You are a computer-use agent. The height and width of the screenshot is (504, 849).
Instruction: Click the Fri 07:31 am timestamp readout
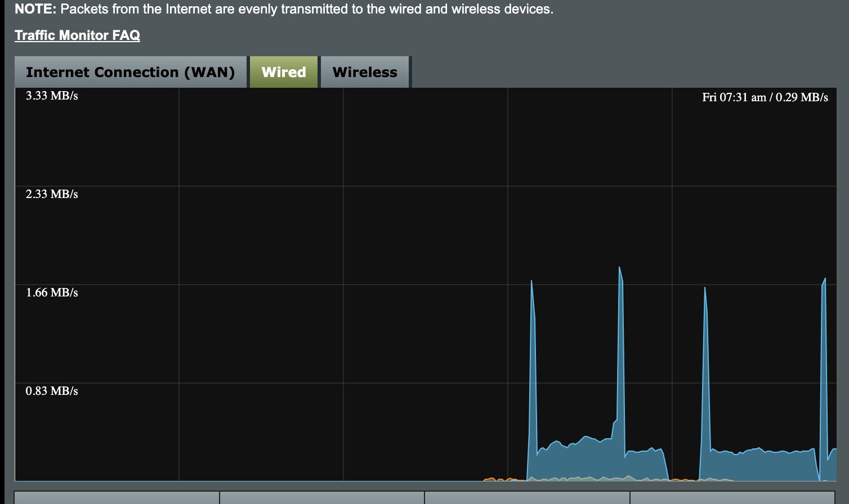click(765, 97)
